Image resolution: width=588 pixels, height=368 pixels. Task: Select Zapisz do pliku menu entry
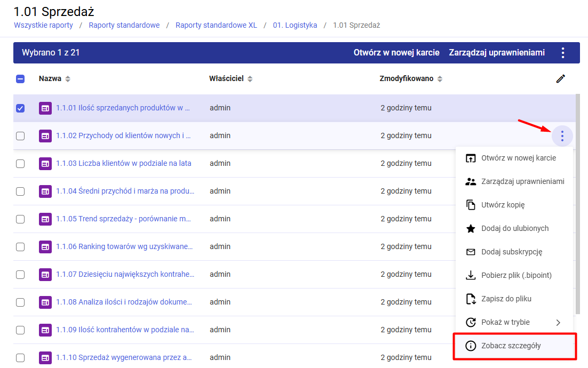click(x=506, y=299)
